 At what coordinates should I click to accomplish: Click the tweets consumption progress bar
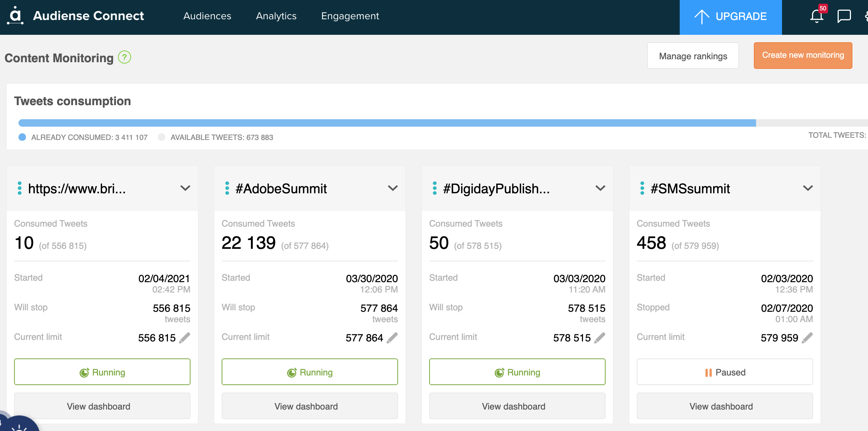443,123
